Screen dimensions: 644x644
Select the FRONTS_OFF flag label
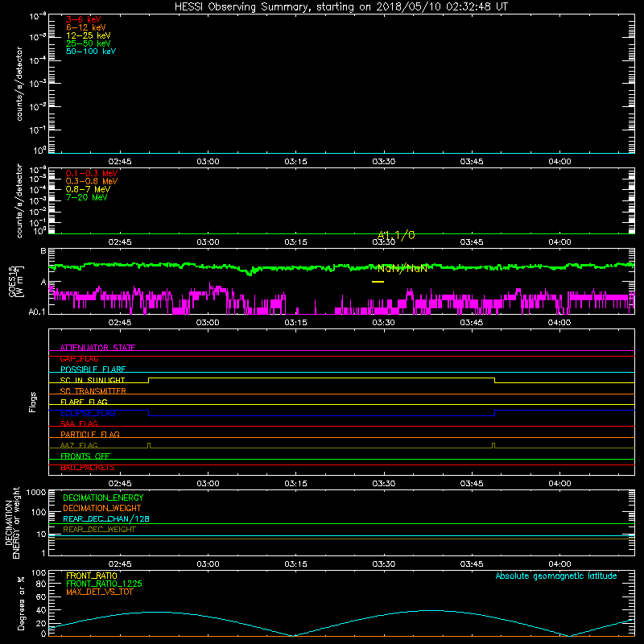(x=85, y=456)
